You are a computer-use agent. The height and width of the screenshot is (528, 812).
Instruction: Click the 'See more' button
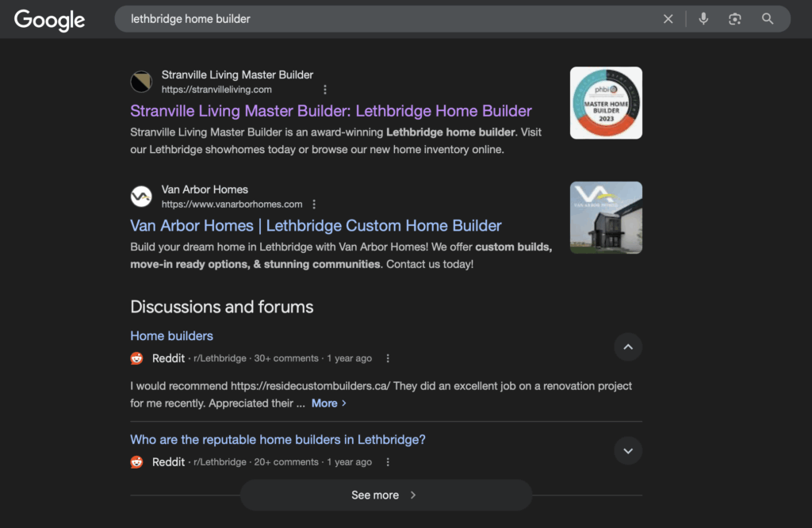[385, 495]
